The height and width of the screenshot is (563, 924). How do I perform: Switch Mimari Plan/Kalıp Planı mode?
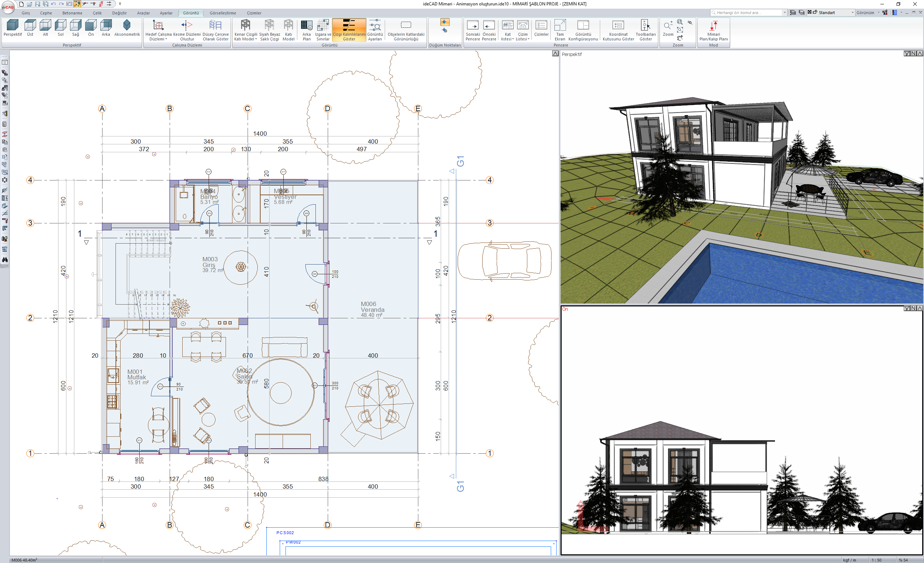click(x=713, y=26)
